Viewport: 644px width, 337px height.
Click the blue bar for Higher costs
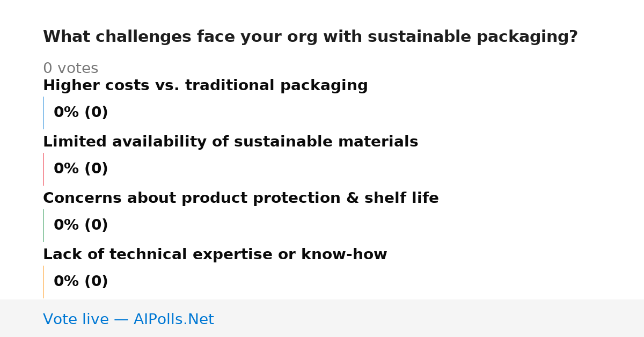[43, 113]
